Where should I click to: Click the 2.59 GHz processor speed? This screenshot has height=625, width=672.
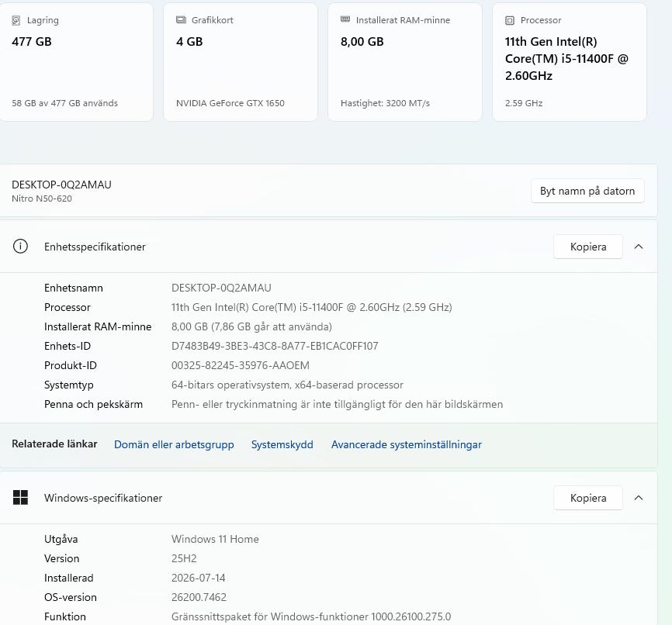coord(524,103)
